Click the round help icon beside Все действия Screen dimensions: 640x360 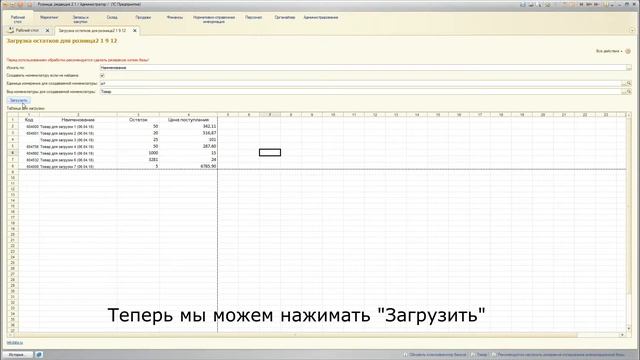point(628,51)
